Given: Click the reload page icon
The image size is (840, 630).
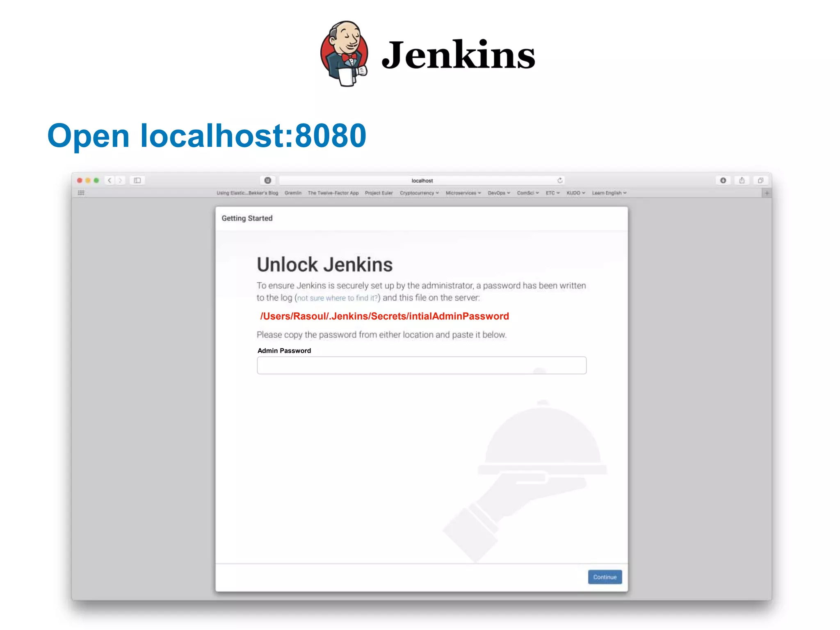Looking at the screenshot, I should click(x=560, y=180).
